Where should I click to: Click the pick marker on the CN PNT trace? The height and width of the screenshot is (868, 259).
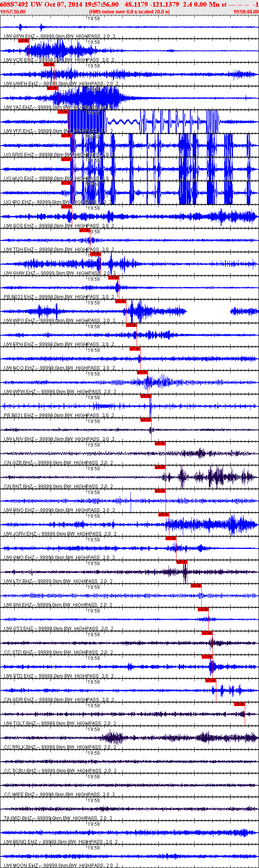pos(160,467)
